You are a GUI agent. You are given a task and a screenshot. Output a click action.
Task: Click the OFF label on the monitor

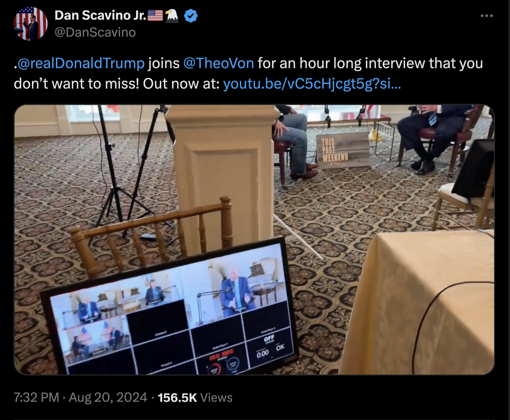[x=269, y=339]
